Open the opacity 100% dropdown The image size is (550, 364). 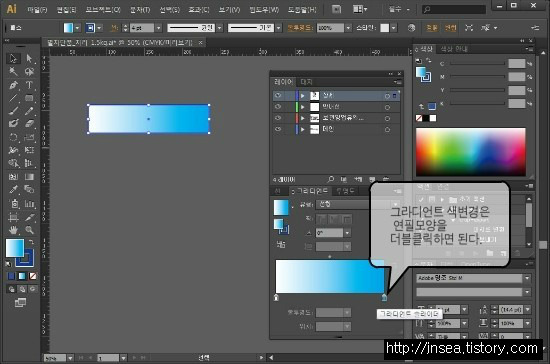pyautogui.click(x=348, y=28)
